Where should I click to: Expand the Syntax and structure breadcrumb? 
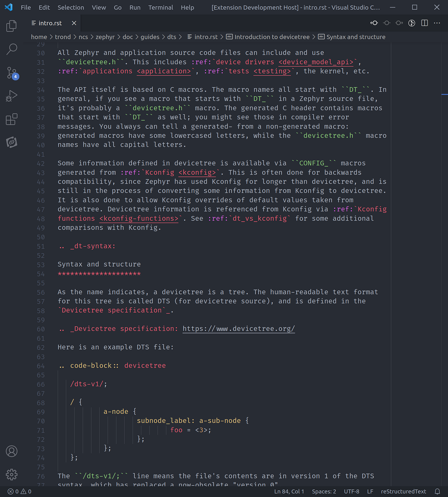tap(356, 37)
